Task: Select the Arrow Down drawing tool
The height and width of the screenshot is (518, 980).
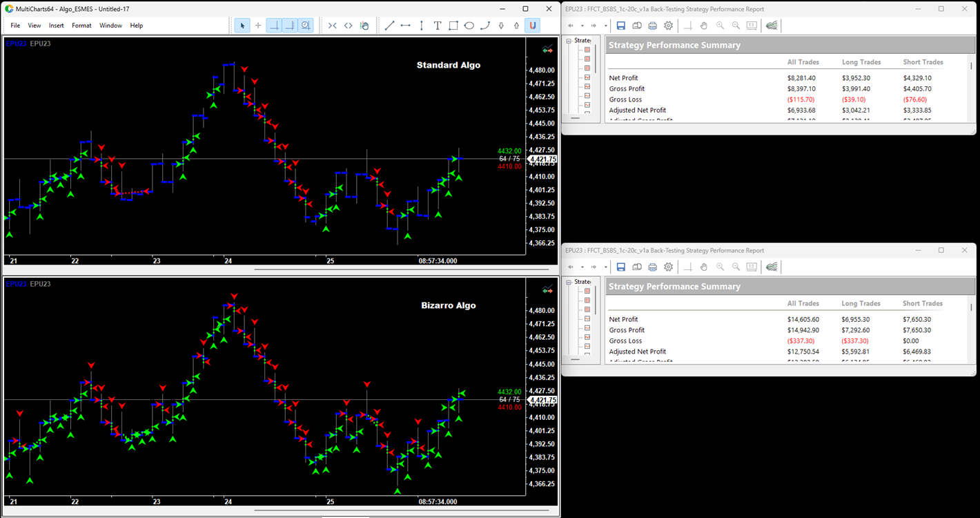Action: [501, 26]
